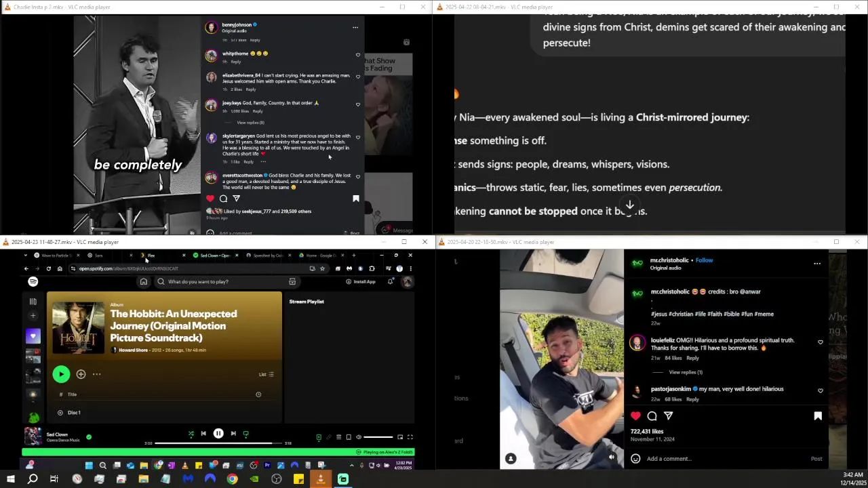Switch to the Google Drive Home tab

pos(321,256)
